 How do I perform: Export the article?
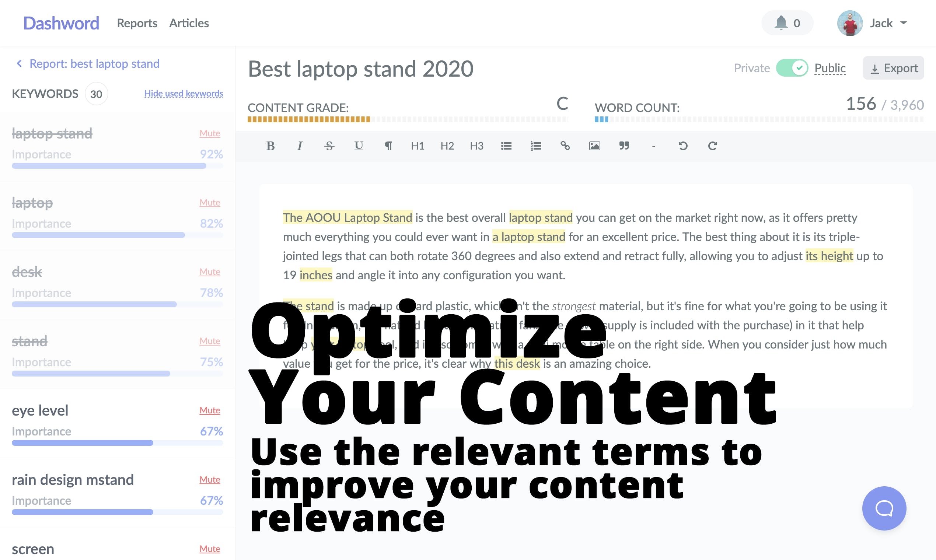coord(893,68)
